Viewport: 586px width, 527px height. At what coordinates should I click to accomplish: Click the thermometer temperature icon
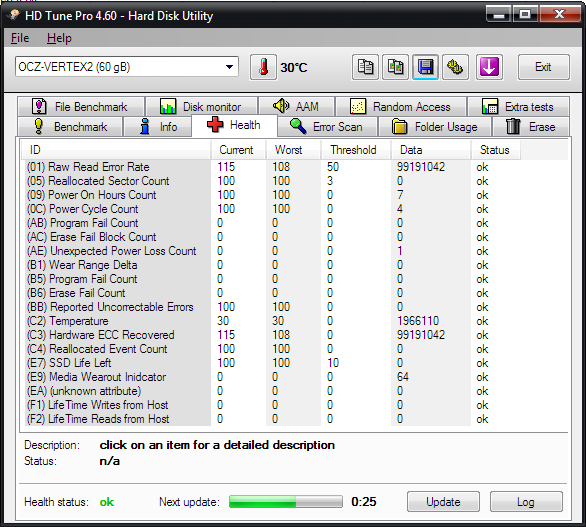coord(263,67)
